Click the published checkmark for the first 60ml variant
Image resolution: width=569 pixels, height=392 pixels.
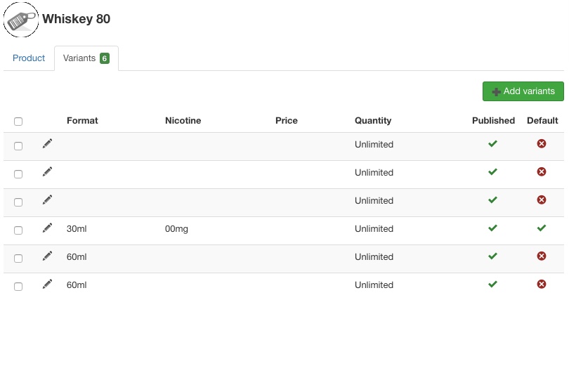tap(492, 256)
